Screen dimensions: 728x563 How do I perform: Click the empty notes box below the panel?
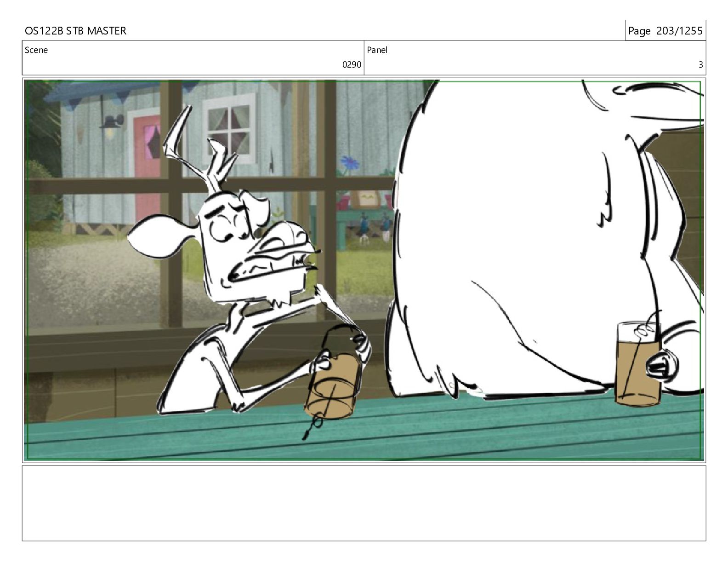point(364,503)
